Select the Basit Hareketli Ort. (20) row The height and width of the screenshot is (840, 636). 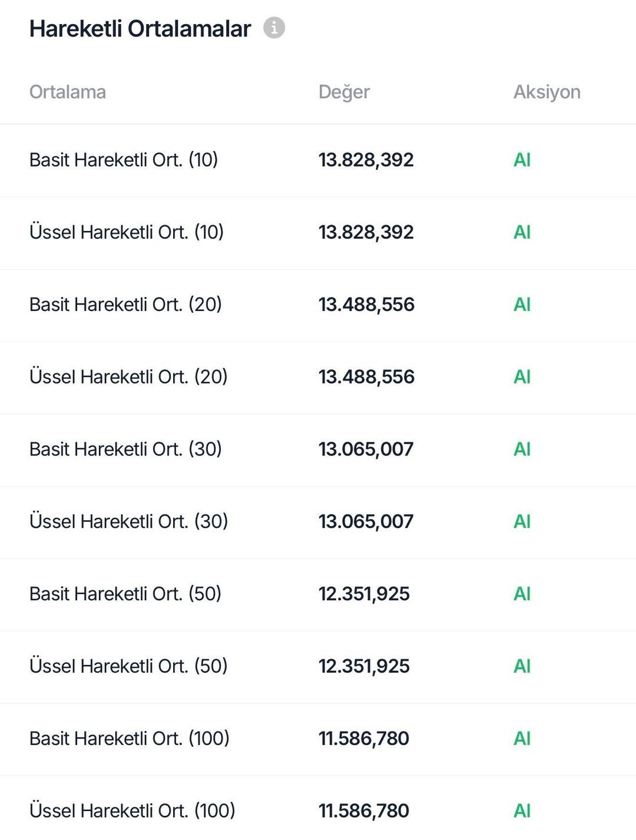[x=125, y=305]
